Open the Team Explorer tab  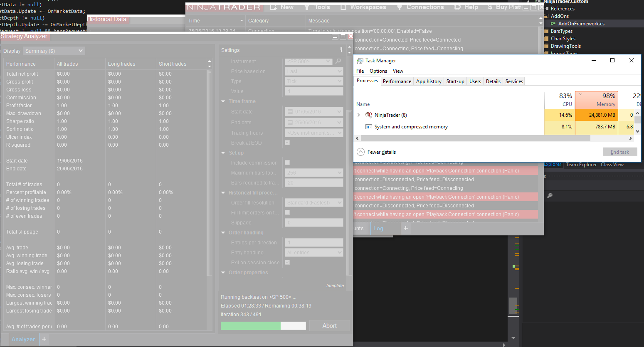coord(581,165)
